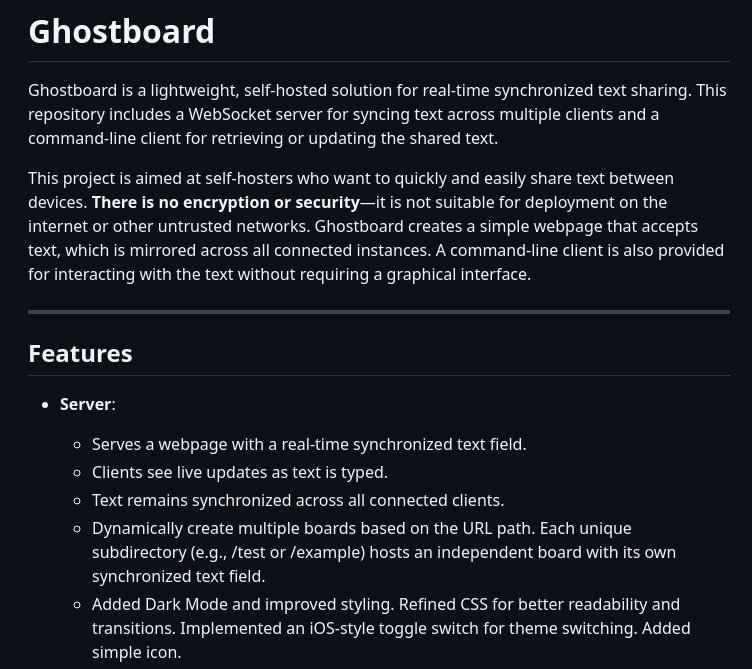
Task: Click the Ghostboard main heading
Action: coord(121,32)
